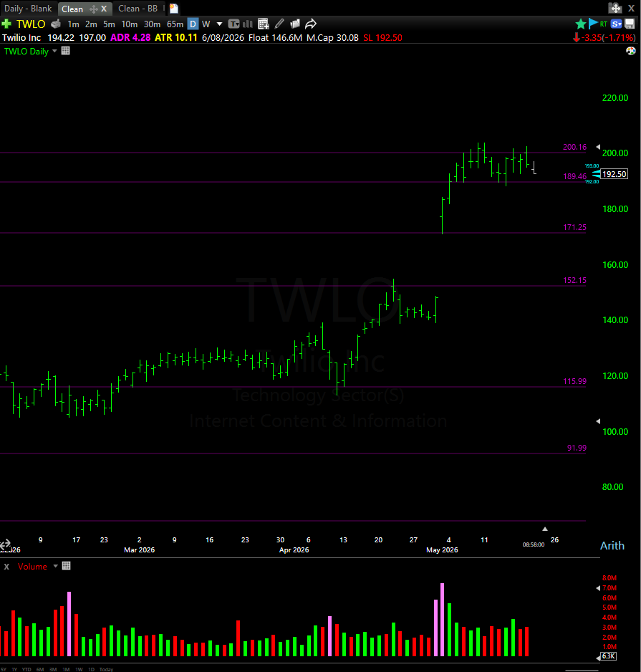The image size is (641, 672).
Task: Select the Daily (D) timeframe
Action: (193, 24)
